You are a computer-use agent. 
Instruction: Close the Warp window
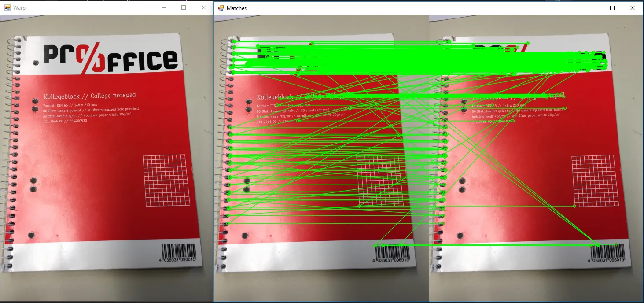pyautogui.click(x=203, y=7)
